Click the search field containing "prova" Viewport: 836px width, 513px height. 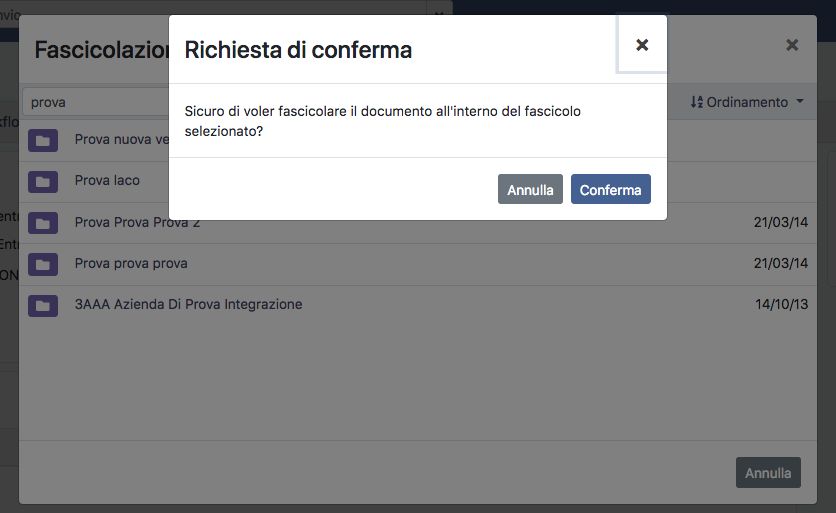click(95, 102)
